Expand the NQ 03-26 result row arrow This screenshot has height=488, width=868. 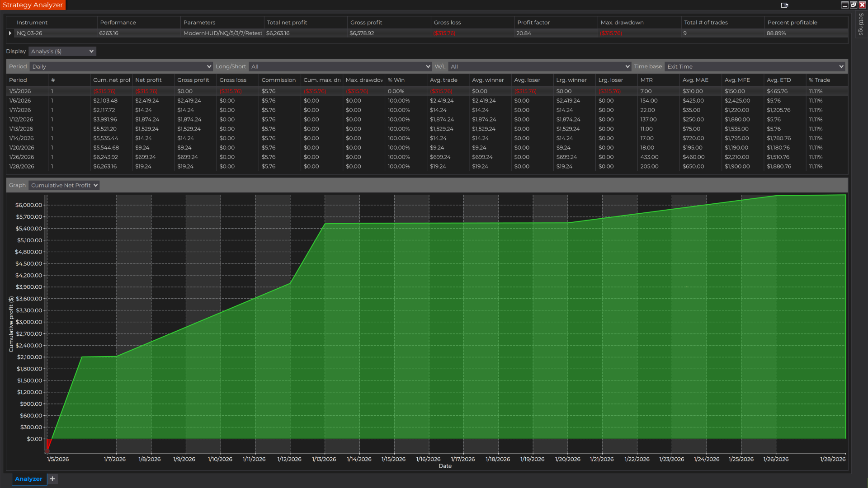coord(9,33)
